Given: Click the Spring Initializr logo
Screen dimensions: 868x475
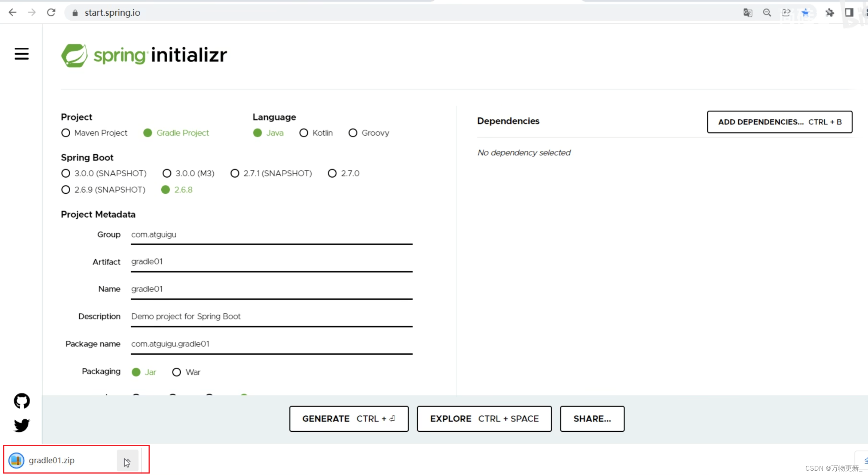Looking at the screenshot, I should [x=144, y=55].
